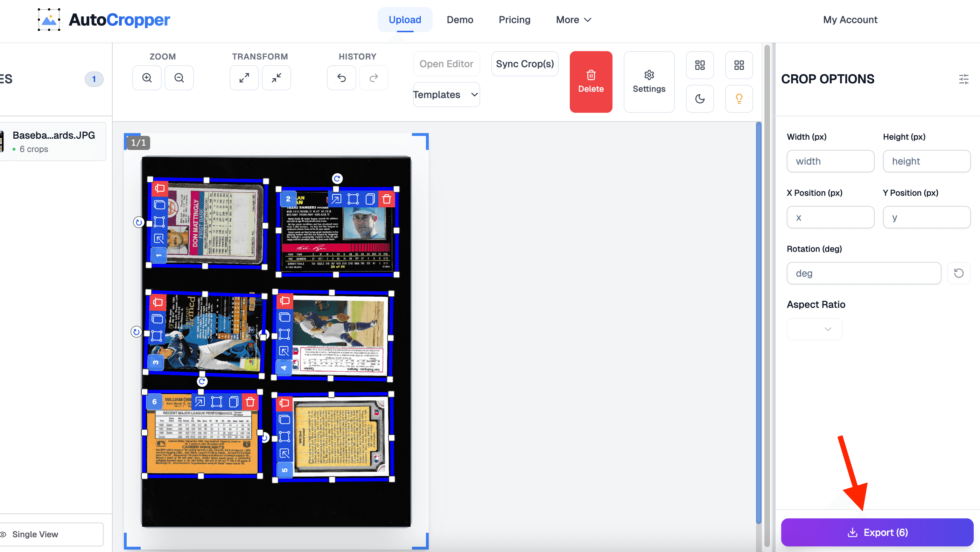The height and width of the screenshot is (552, 980).
Task: Delete crop 5 with red trash icon
Action: click(x=284, y=403)
